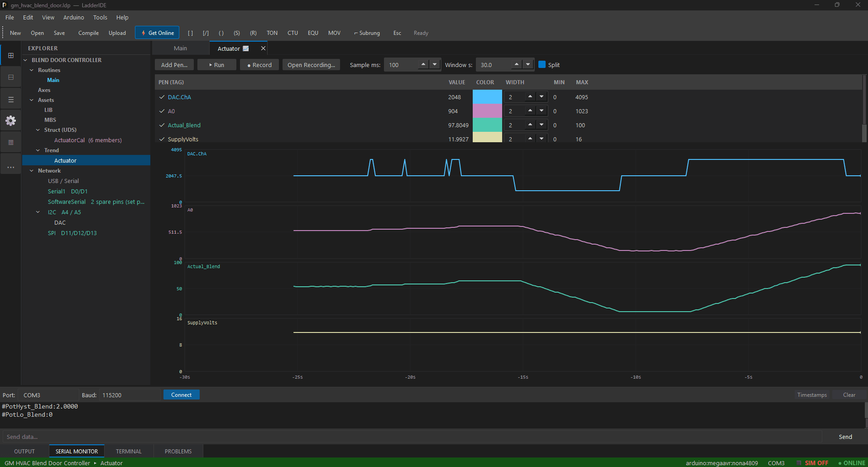868x467 pixels.
Task: Open the DAC.ChA blue color swatch
Action: click(487, 97)
